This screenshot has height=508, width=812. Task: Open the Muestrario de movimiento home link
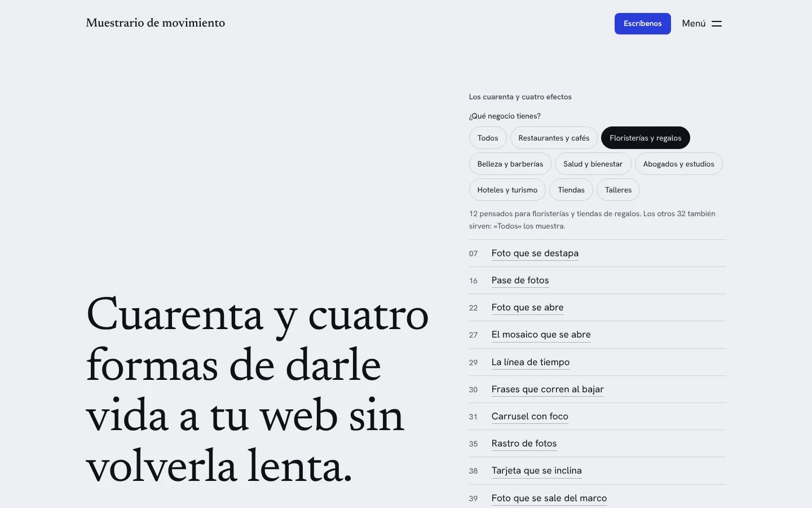point(156,23)
